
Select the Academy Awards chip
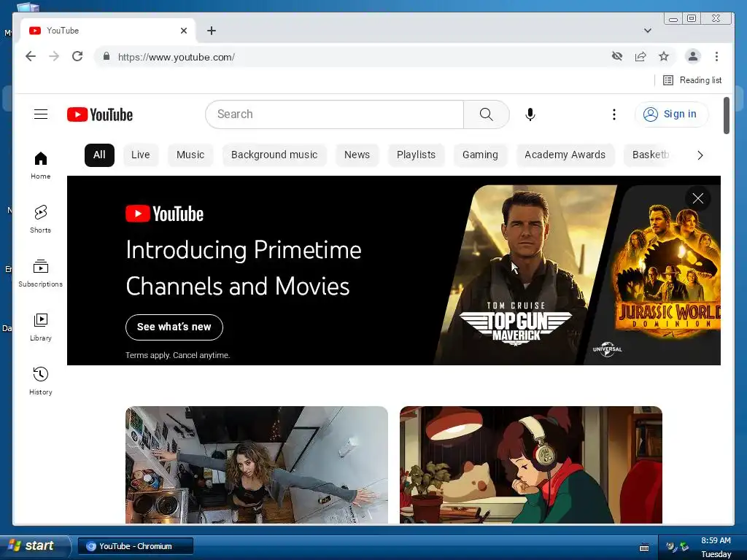click(565, 155)
